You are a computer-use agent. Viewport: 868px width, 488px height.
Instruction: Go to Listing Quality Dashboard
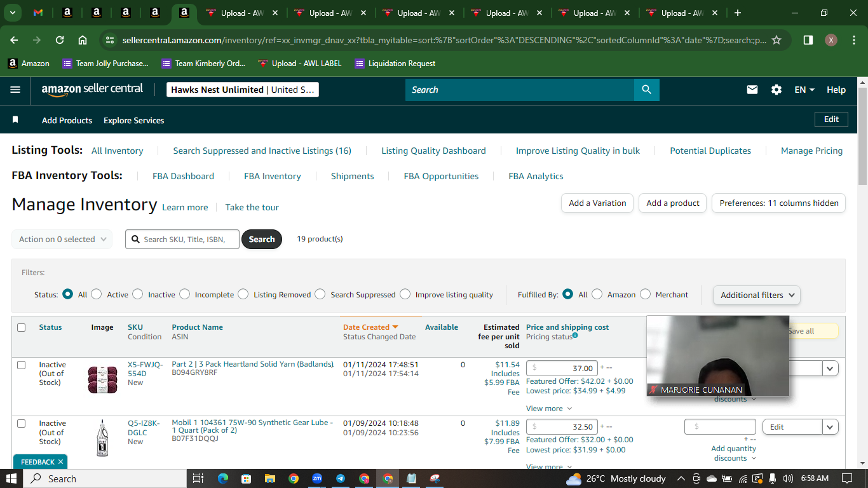[x=433, y=151]
